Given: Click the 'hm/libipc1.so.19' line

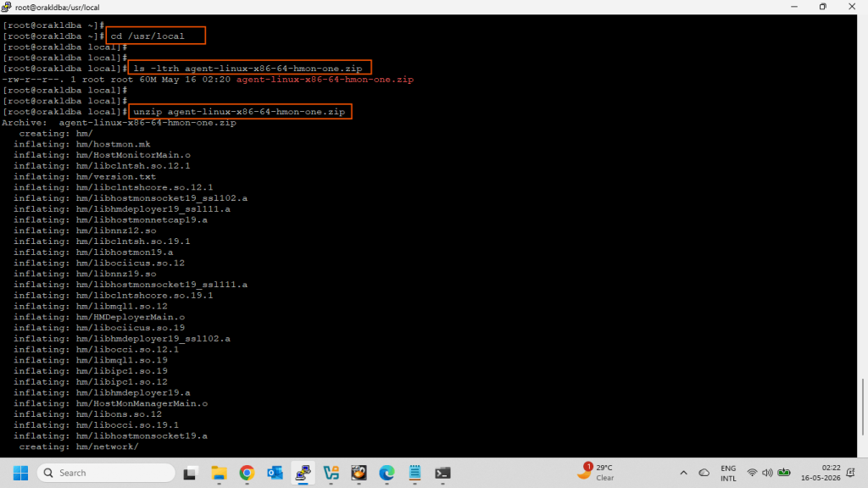Looking at the screenshot, I should [90, 371].
